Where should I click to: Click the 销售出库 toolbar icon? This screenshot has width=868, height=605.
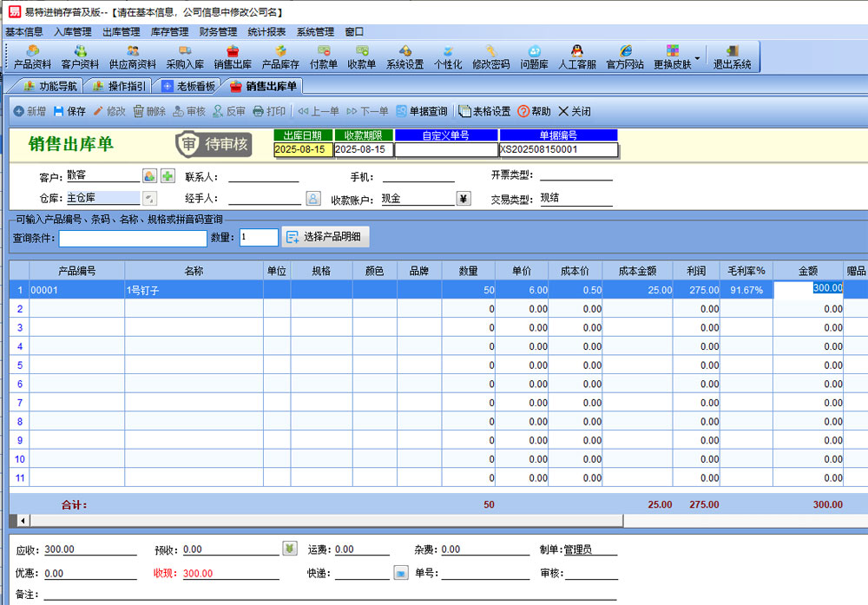(x=233, y=57)
